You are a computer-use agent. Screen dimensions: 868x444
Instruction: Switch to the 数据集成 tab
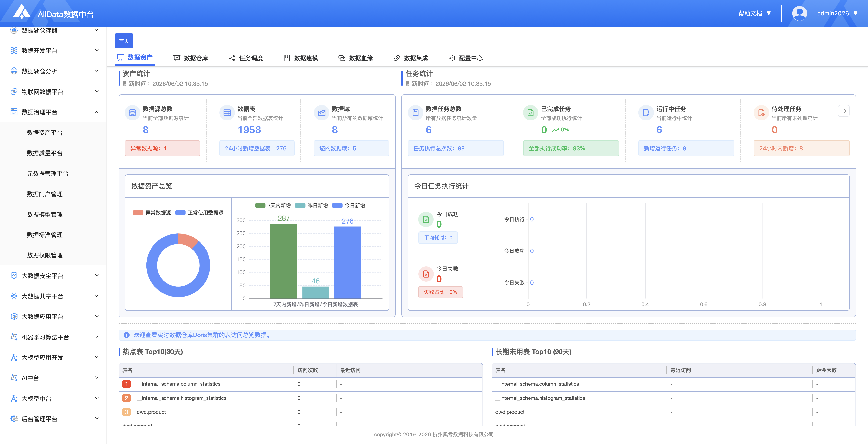tap(410, 58)
